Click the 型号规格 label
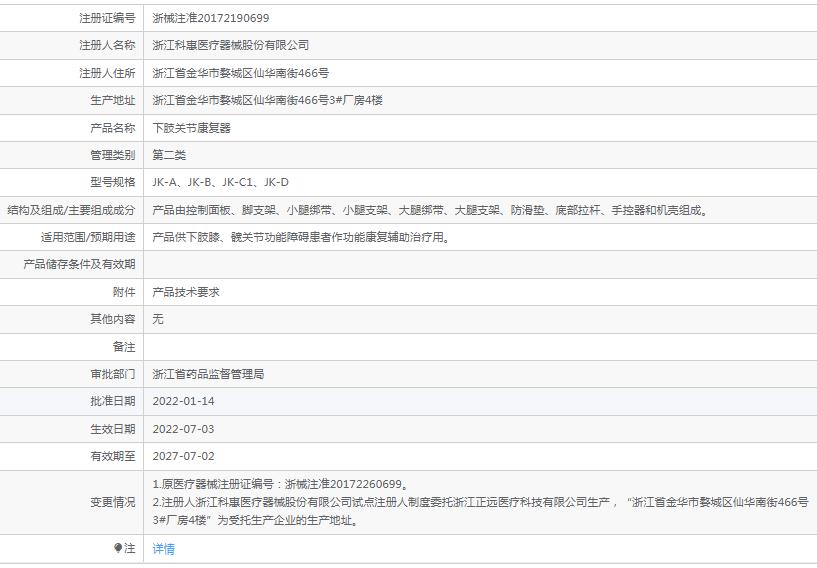Screen dimensions: 817x568 click(x=113, y=182)
